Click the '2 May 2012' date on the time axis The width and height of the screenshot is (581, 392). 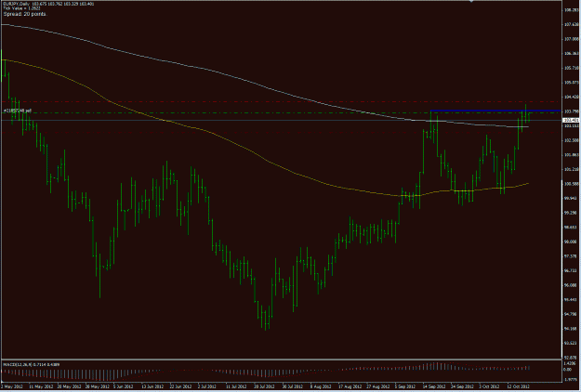tap(11, 386)
